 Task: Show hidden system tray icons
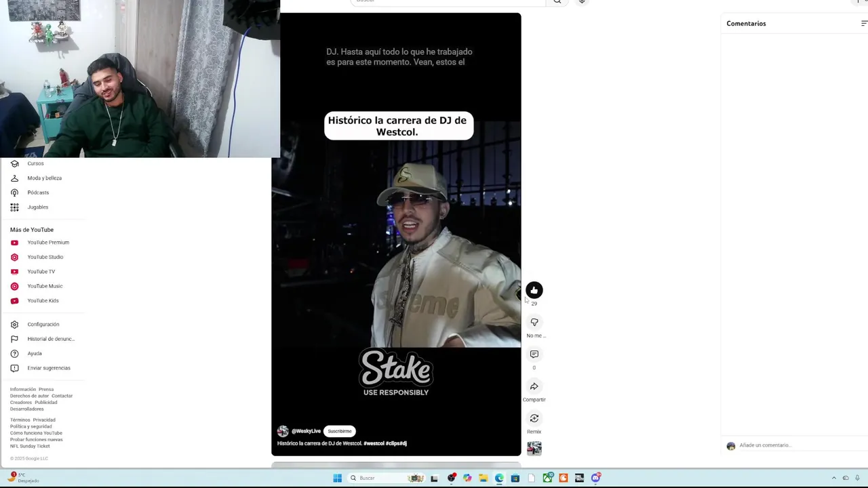click(x=834, y=478)
